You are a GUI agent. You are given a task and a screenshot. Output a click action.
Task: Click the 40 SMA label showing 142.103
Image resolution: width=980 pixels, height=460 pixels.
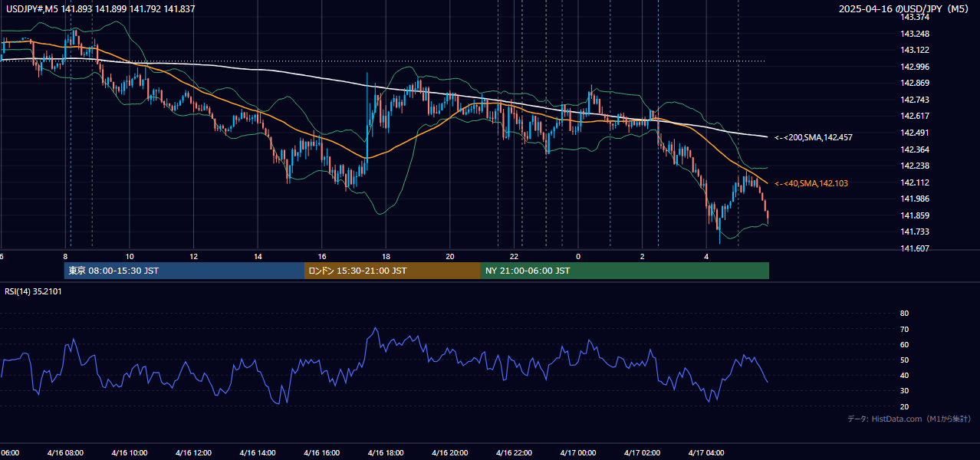pos(811,183)
